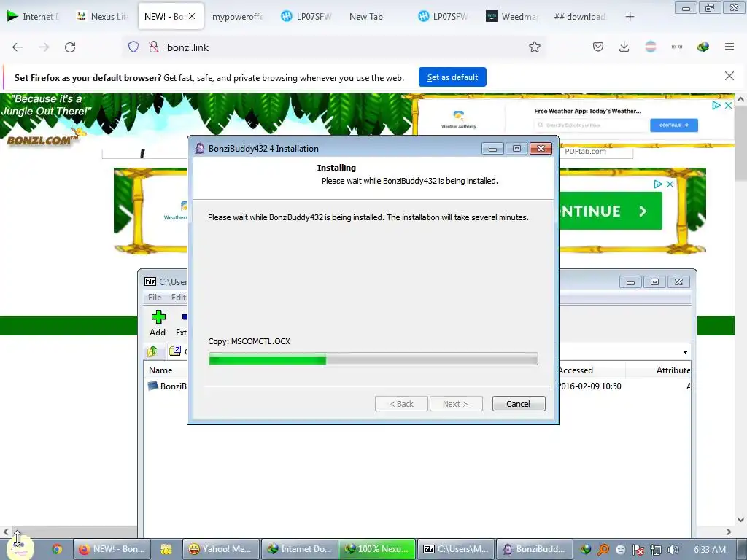Cancel the BonziBuddy432 installation

(519, 404)
